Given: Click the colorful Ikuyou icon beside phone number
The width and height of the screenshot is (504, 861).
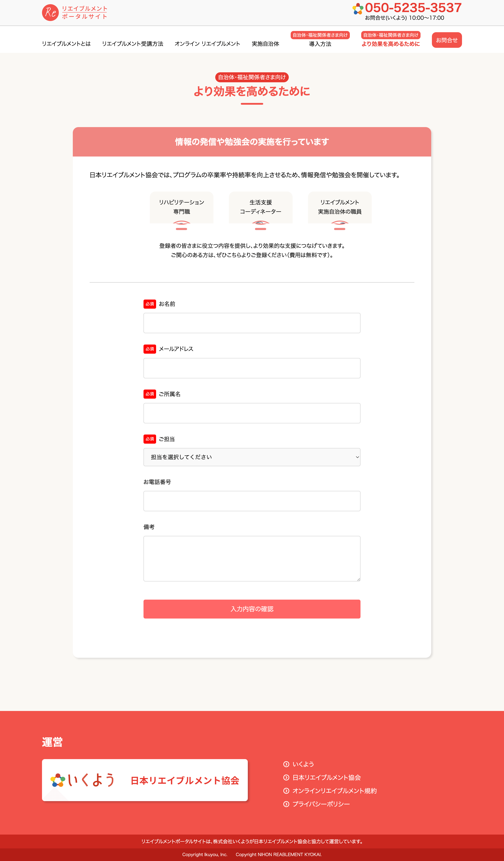Looking at the screenshot, I should [x=358, y=9].
